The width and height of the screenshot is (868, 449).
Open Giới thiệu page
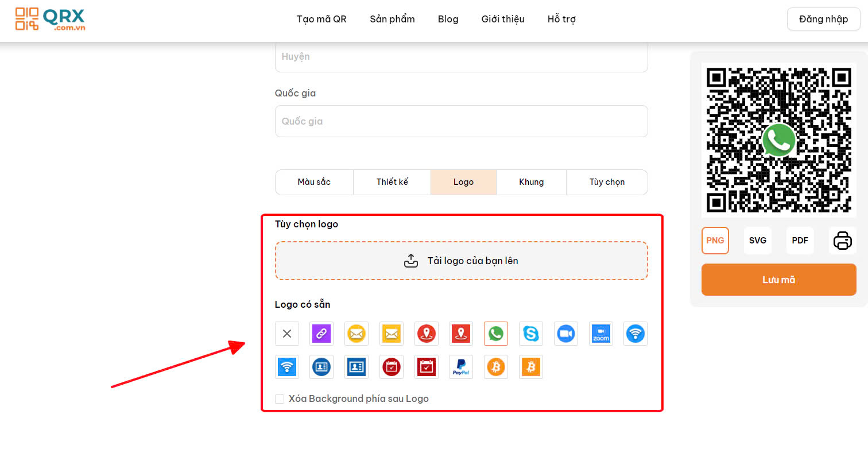point(503,19)
